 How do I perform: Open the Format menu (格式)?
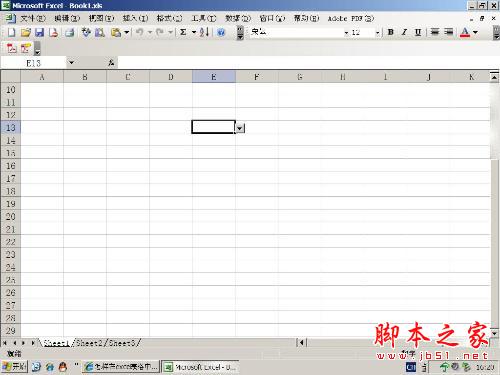point(169,18)
